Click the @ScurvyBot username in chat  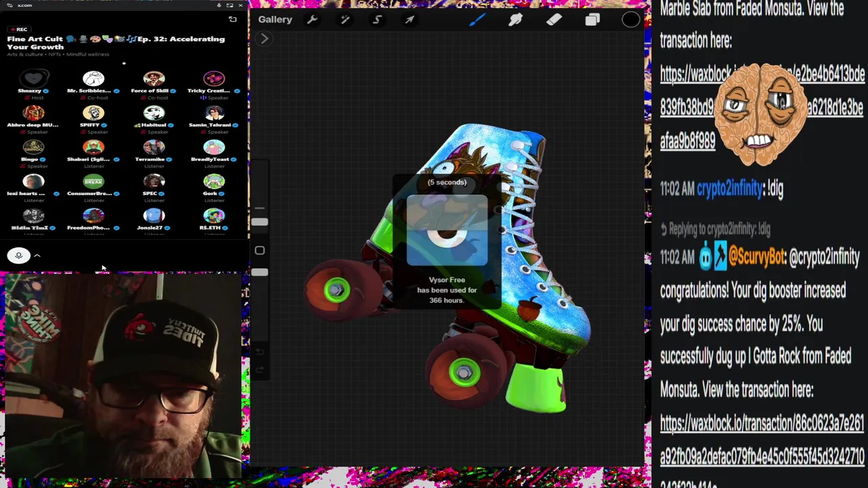[x=756, y=257]
